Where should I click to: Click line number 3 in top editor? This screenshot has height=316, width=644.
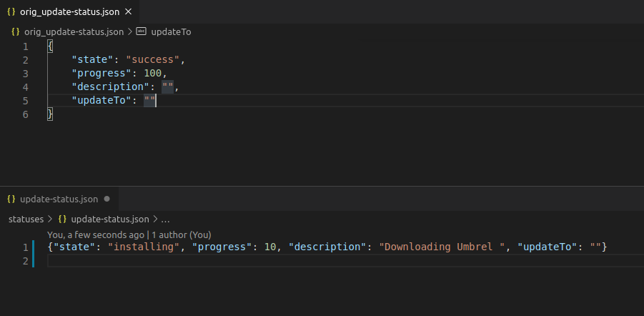(x=26, y=74)
